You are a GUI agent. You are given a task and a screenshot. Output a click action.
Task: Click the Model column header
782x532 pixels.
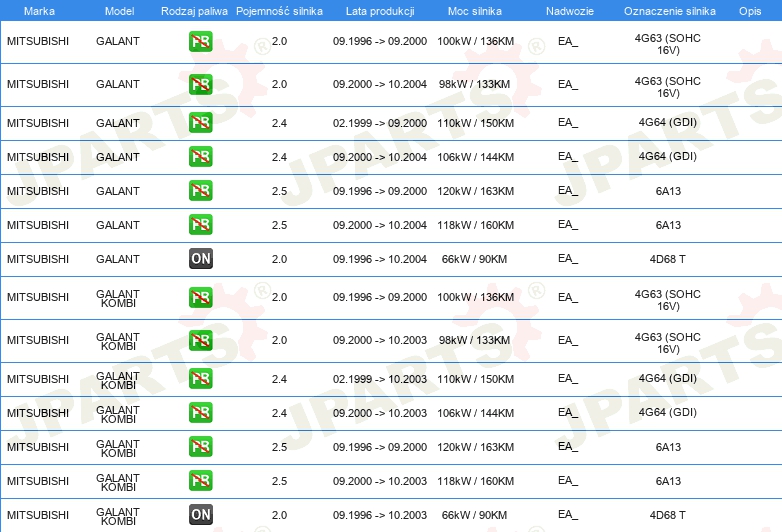click(x=119, y=11)
